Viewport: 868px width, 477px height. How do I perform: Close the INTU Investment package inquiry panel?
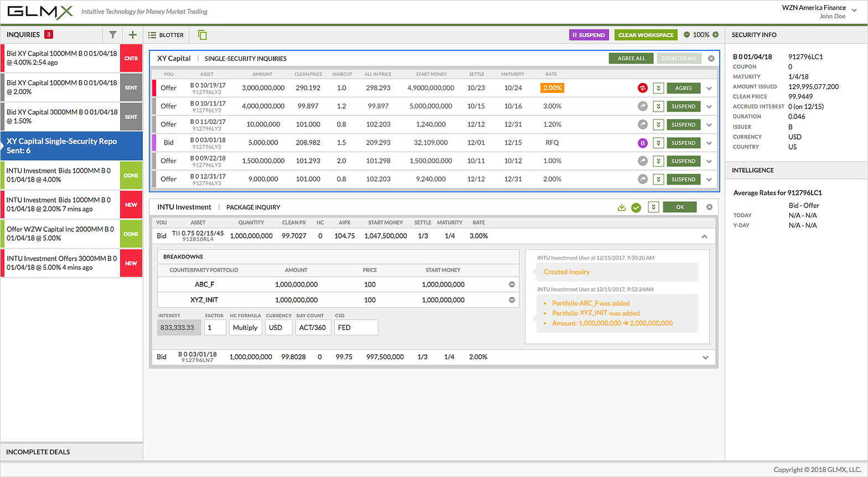[x=709, y=207]
